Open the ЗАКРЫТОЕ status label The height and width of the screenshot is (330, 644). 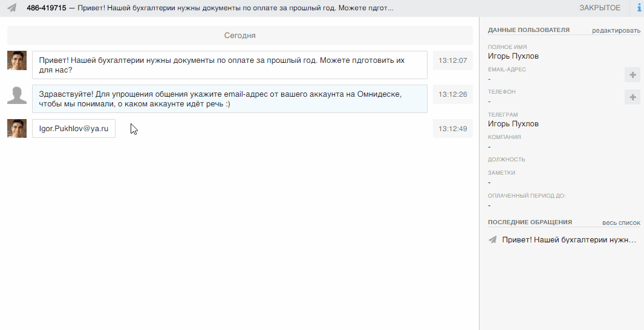tap(599, 8)
